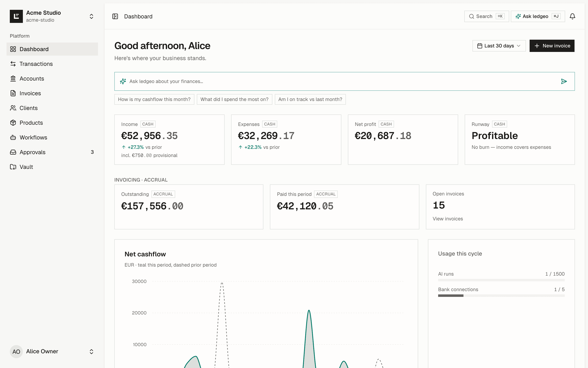Click the plus icon in New invoice

[x=537, y=46]
